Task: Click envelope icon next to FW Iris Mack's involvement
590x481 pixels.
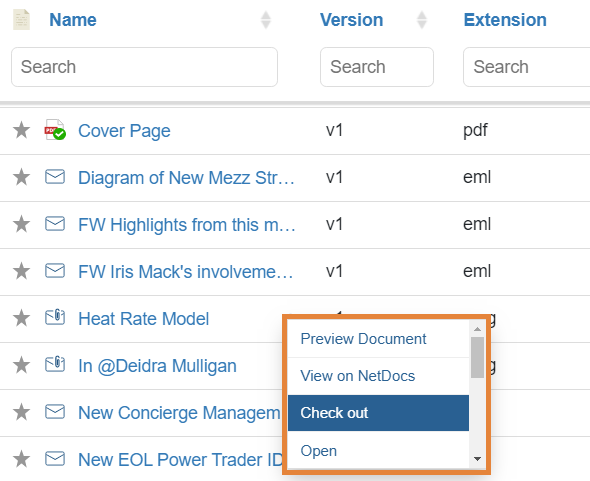Action: pos(55,271)
